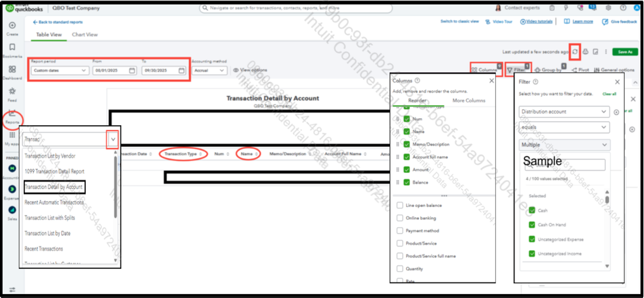Remove the Distribution account filter row
The image size is (644, 298).
pyautogui.click(x=616, y=112)
